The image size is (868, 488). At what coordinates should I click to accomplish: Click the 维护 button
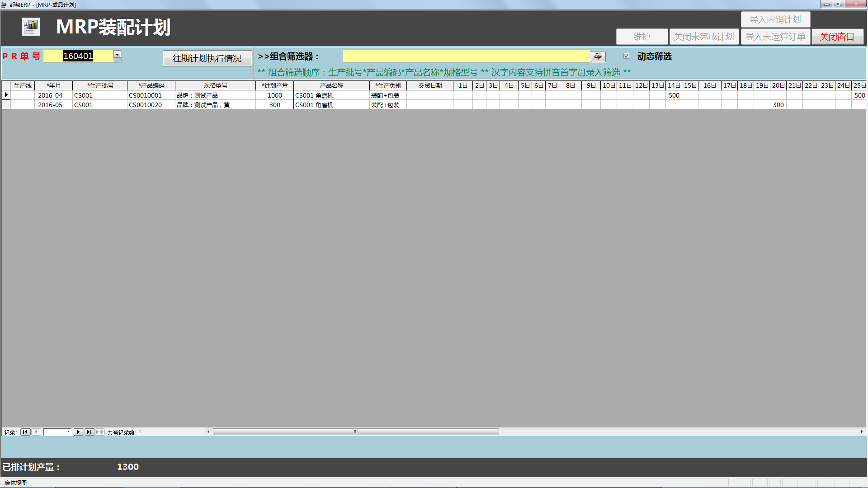point(642,37)
